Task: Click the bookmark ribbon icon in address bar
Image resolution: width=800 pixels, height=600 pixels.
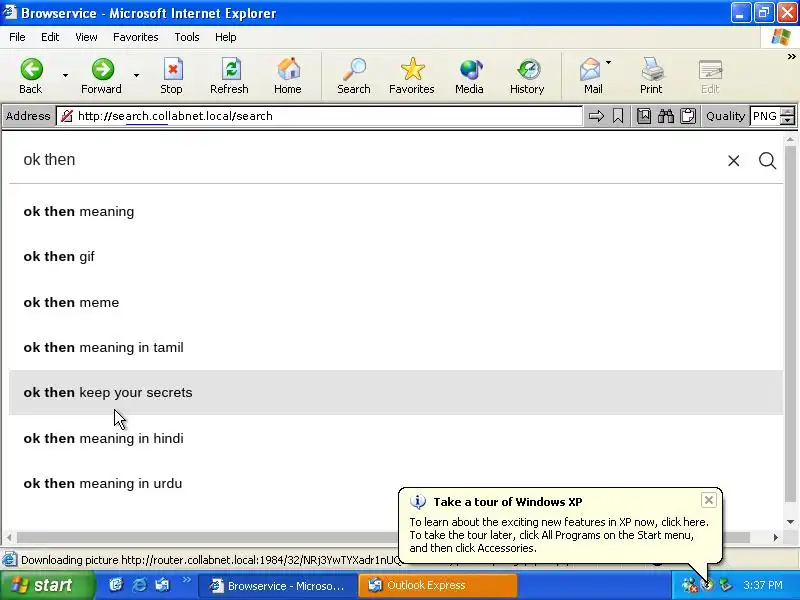Action: (x=618, y=116)
